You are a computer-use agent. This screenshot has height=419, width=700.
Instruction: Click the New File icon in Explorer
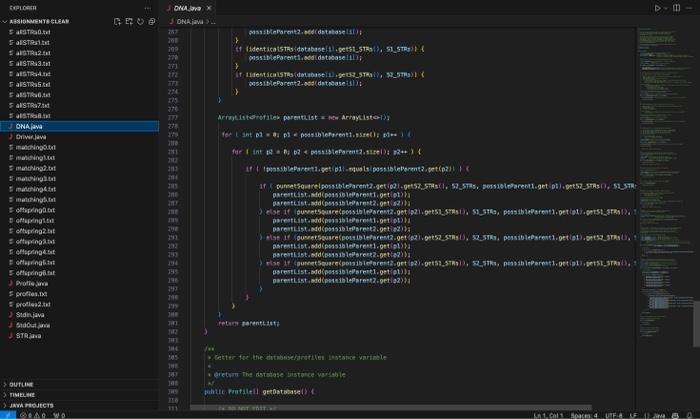click(x=117, y=21)
